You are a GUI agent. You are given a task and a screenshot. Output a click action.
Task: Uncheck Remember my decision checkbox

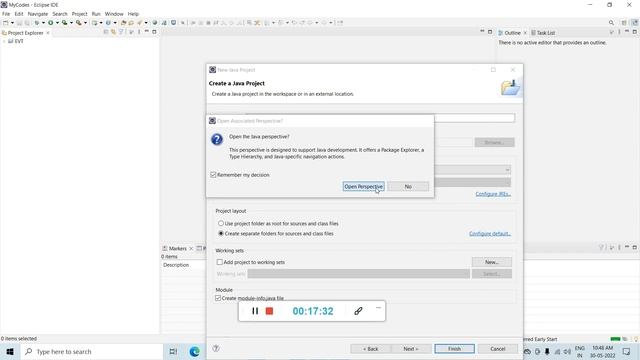pyautogui.click(x=213, y=175)
